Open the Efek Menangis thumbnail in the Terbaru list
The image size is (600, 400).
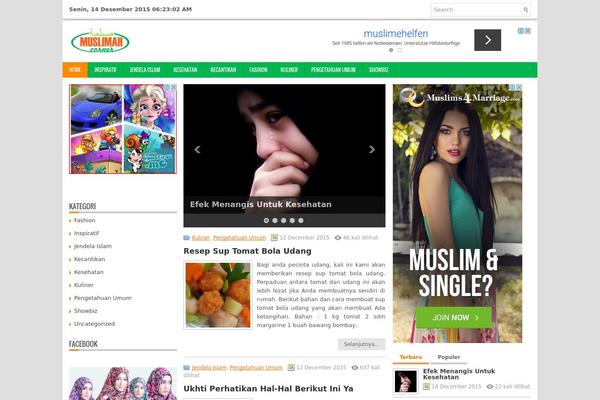(x=406, y=381)
